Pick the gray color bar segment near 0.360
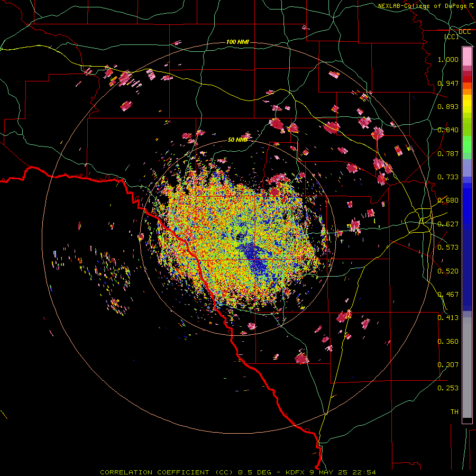Screen dimensions: 476x476 467,368
